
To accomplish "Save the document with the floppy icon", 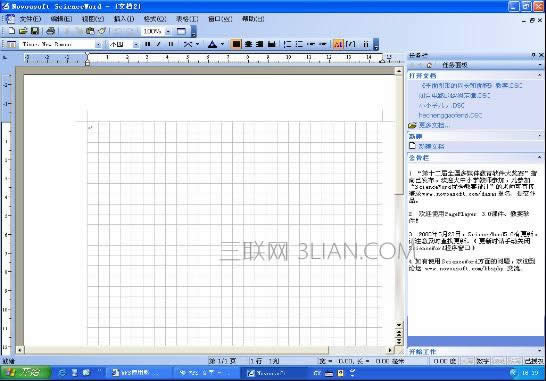I will (x=35, y=31).
